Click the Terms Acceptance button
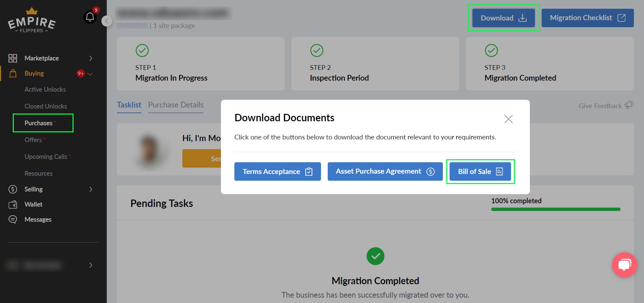 click(277, 171)
